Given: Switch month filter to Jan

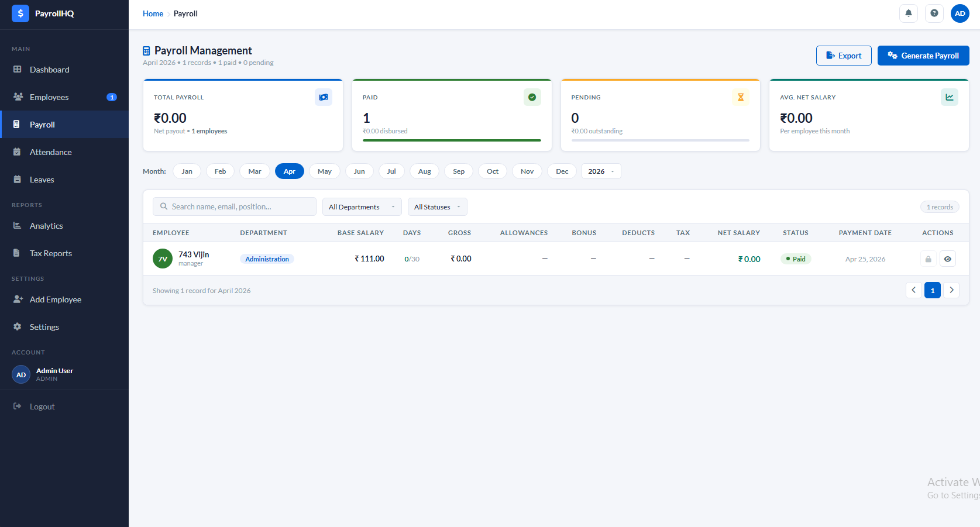Looking at the screenshot, I should point(187,171).
